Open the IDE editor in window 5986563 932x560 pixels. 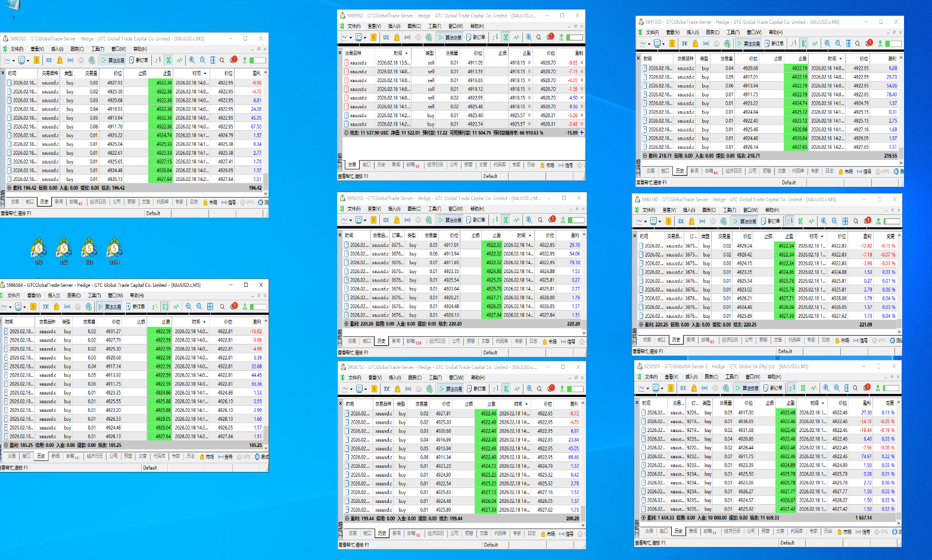coord(49,60)
